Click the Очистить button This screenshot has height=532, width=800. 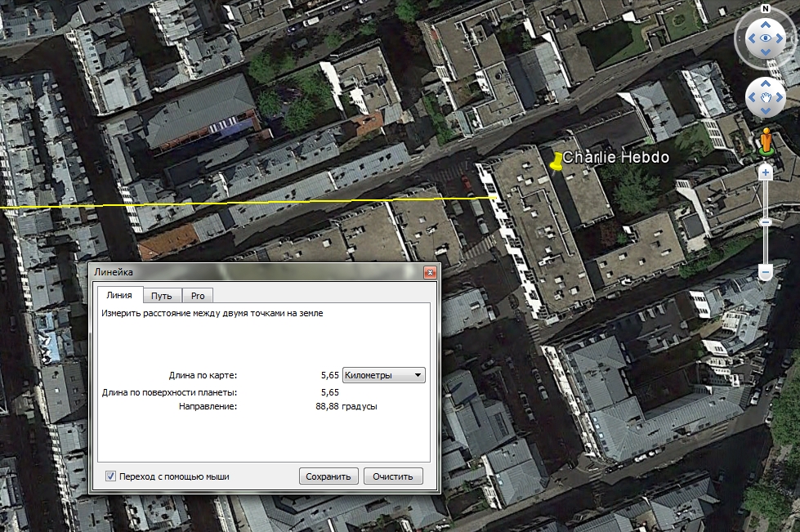pyautogui.click(x=393, y=476)
